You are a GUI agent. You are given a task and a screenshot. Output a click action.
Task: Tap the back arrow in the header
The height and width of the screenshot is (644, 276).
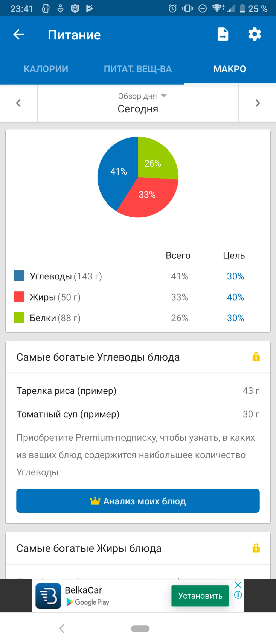(18, 35)
